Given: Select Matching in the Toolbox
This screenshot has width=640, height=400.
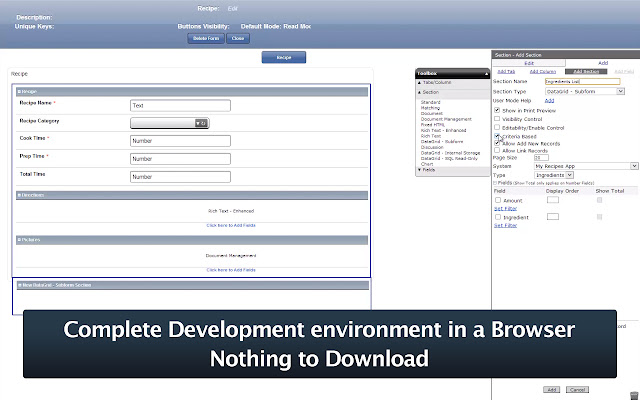Looking at the screenshot, I should tap(430, 108).
